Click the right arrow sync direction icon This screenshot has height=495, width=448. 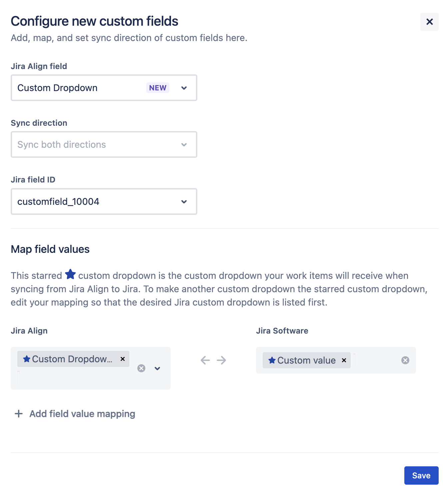(221, 360)
